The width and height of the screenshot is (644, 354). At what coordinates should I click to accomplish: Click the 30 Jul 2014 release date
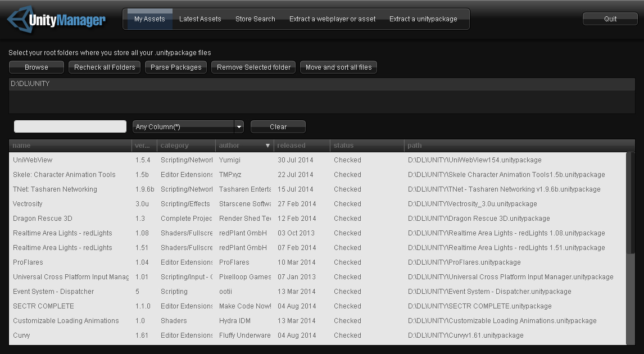[x=295, y=160]
